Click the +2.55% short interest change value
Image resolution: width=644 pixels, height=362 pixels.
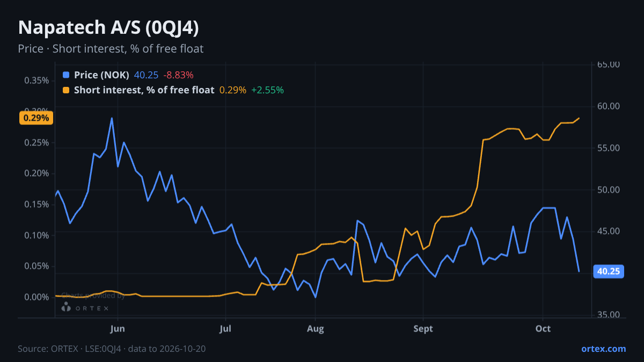tap(267, 90)
